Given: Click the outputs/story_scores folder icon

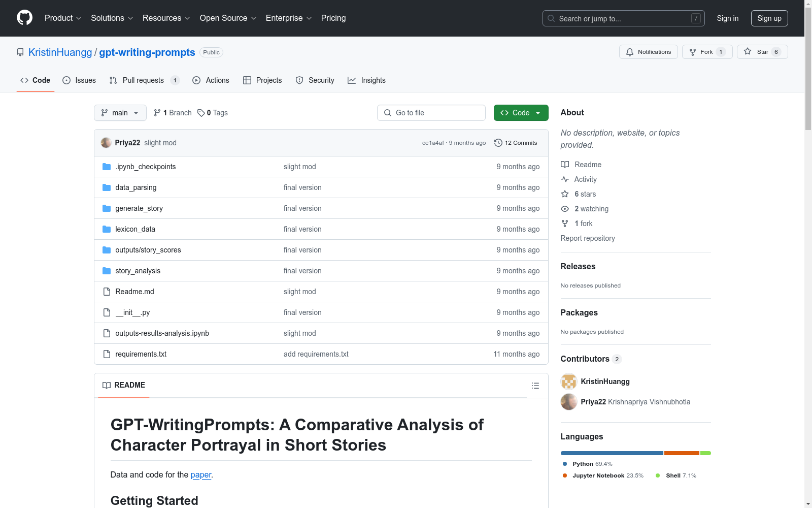Looking at the screenshot, I should coord(107,250).
